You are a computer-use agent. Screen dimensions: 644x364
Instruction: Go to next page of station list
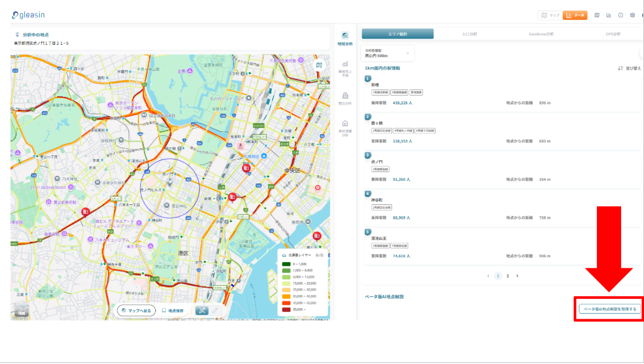pyautogui.click(x=517, y=275)
